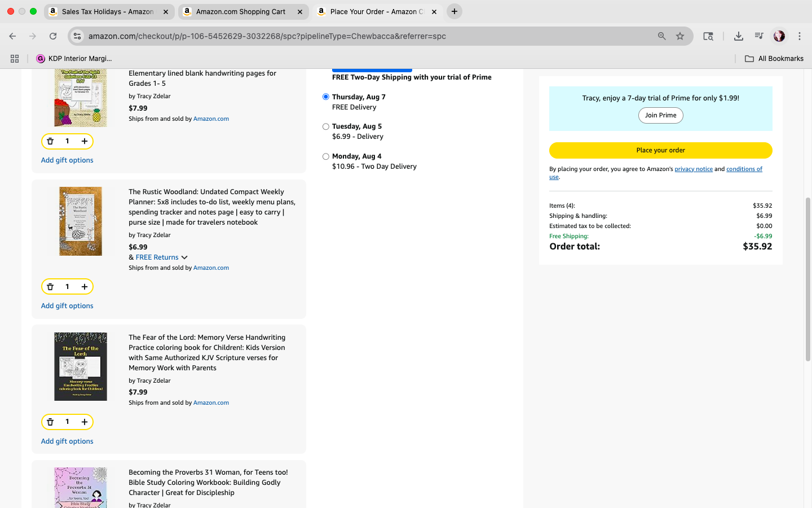Click the Items (4): $35.92 summary line
Viewport: 812px width, 508px height.
click(661, 205)
